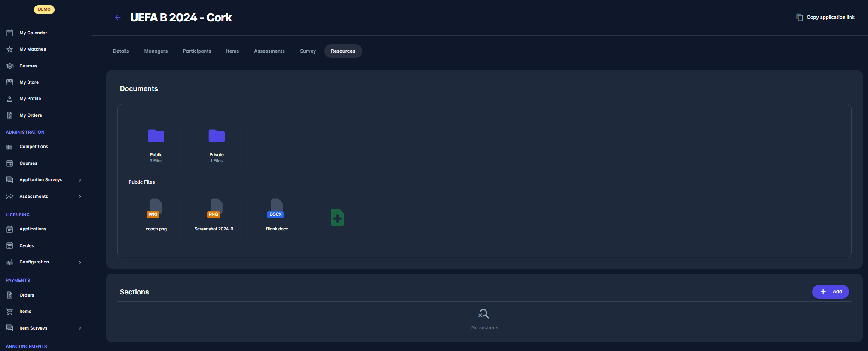
Task: Expand the Assessments sidebar submenu
Action: 80,197
